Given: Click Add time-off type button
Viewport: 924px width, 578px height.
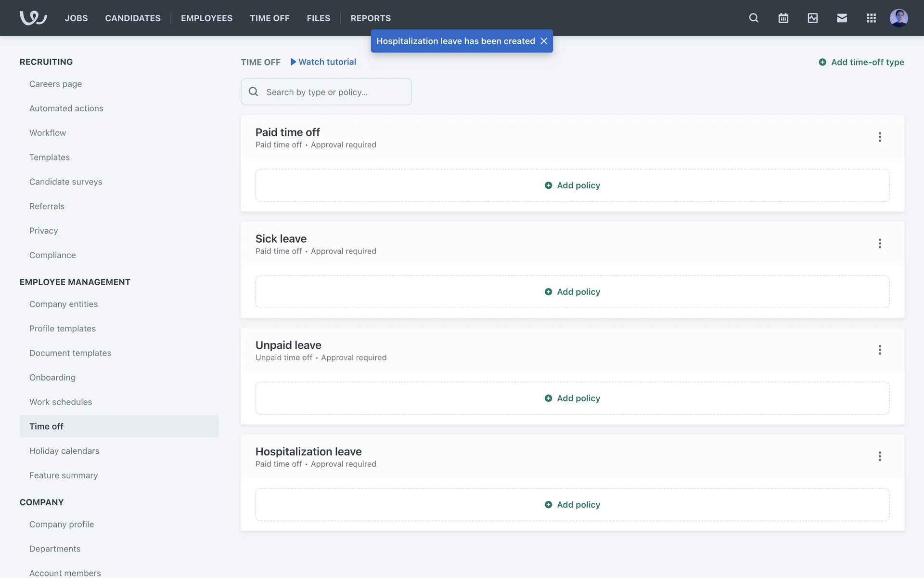Looking at the screenshot, I should pos(861,62).
